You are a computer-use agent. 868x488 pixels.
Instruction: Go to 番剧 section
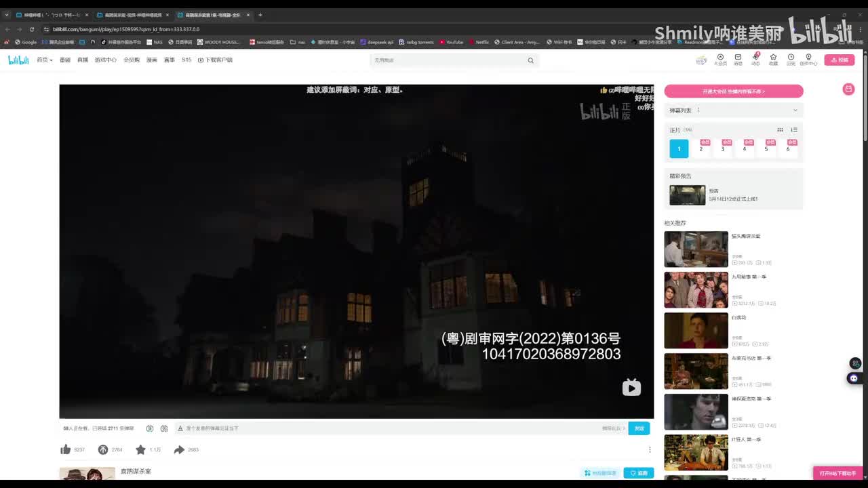[64, 60]
